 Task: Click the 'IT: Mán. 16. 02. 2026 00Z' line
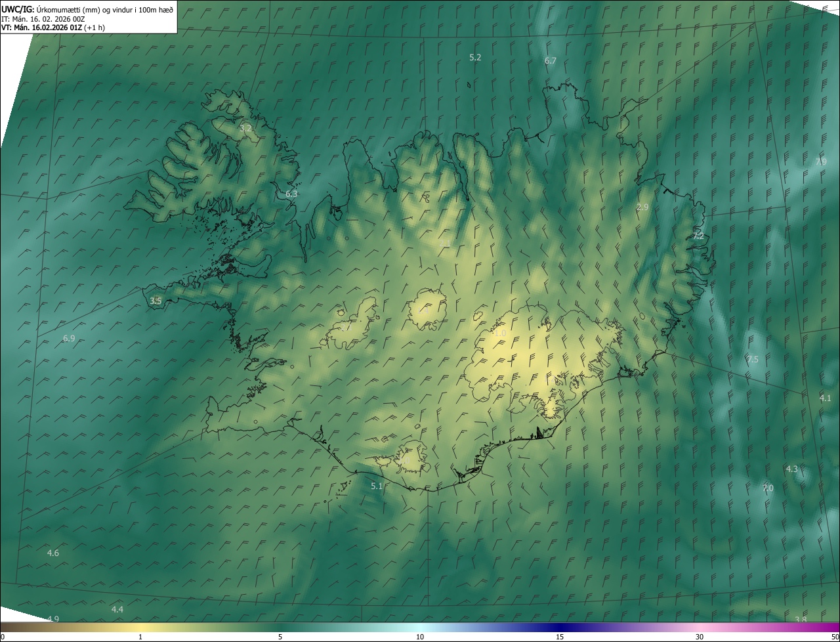43,18
